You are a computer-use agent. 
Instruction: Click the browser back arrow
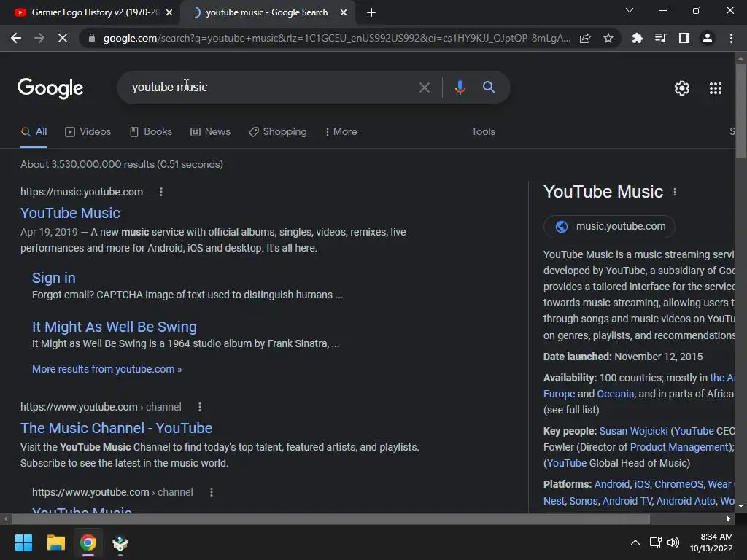pos(16,38)
